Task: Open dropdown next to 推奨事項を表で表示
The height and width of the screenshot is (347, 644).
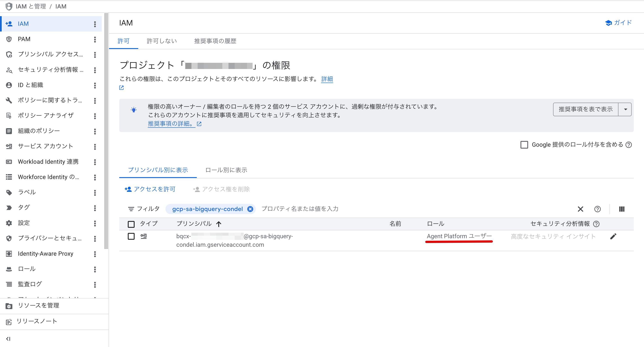Action: 625,109
